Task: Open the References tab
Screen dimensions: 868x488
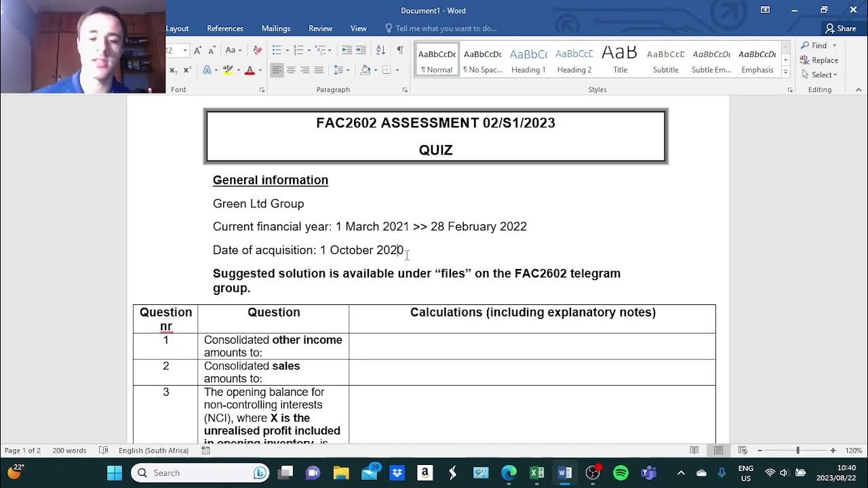Action: [x=225, y=28]
